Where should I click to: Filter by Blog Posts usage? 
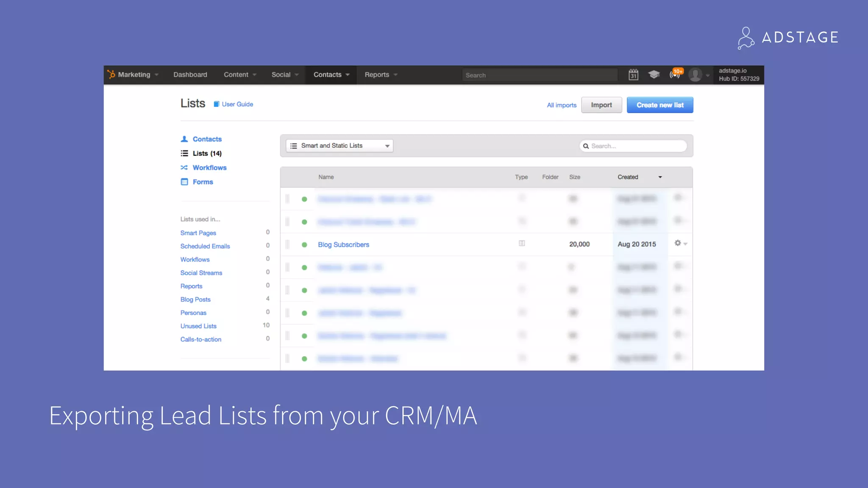coord(195,299)
